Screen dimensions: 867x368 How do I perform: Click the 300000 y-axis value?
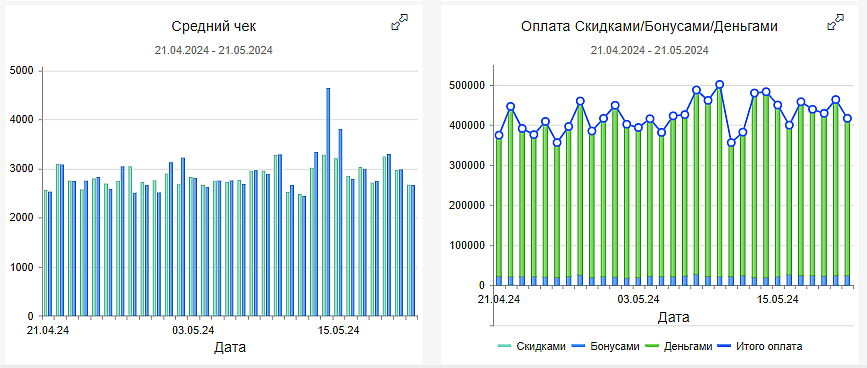pos(466,165)
